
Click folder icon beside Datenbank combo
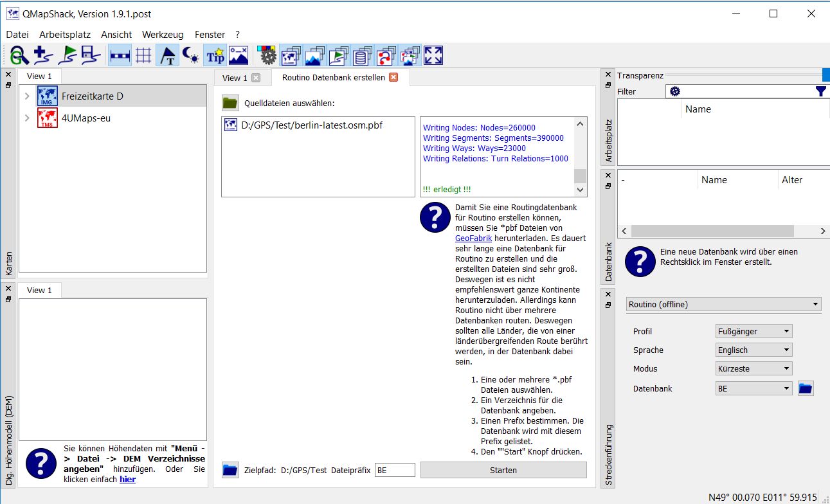(x=806, y=388)
